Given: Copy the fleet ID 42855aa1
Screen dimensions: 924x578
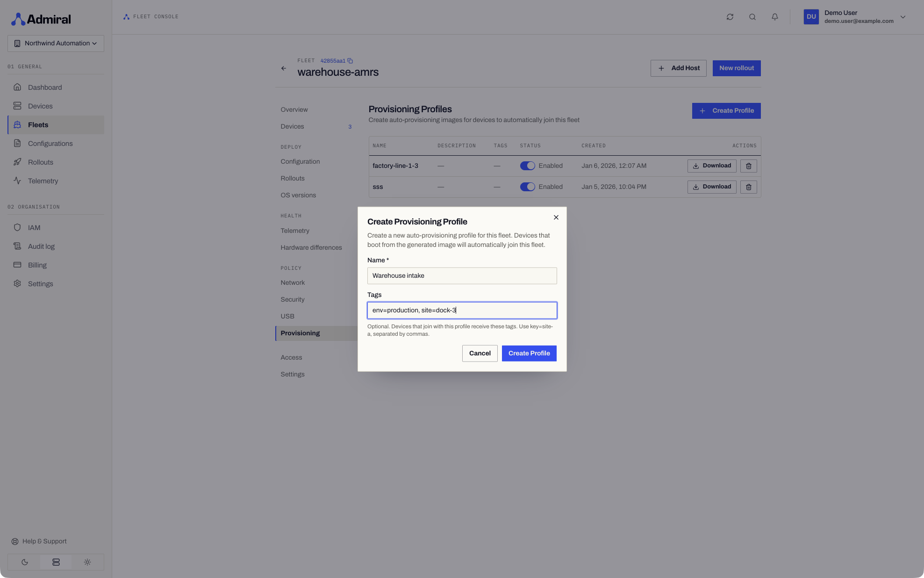Looking at the screenshot, I should click(350, 61).
